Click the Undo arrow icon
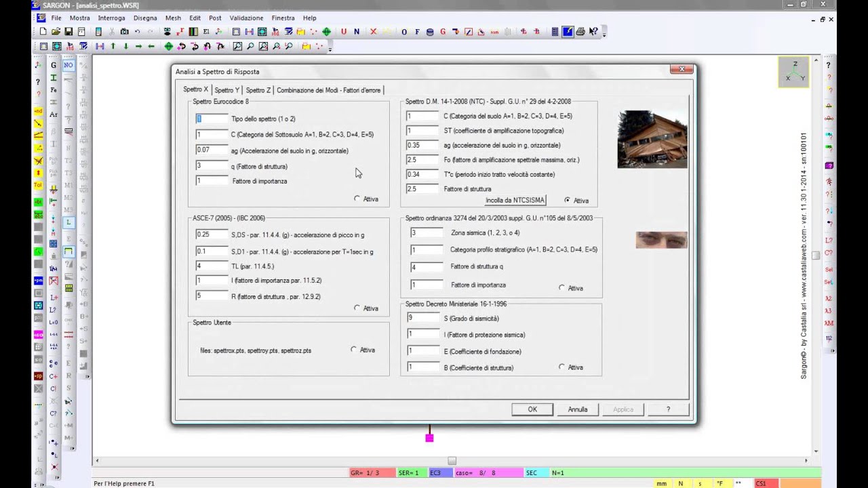 click(x=137, y=32)
